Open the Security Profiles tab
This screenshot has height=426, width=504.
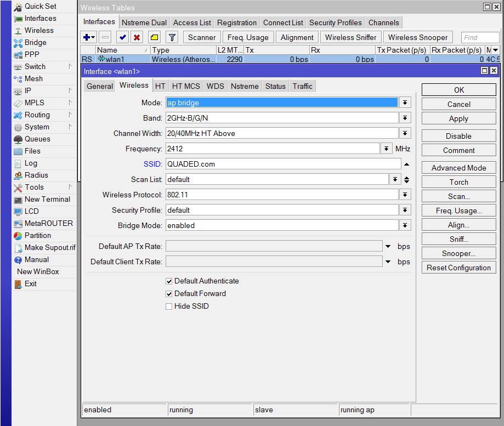(x=335, y=22)
